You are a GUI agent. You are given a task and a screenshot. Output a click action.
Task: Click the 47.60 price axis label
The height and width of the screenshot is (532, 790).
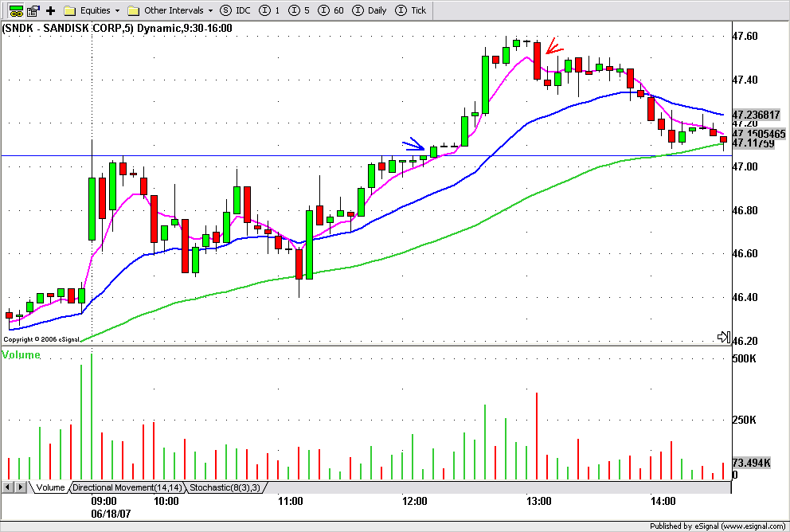[x=745, y=36]
